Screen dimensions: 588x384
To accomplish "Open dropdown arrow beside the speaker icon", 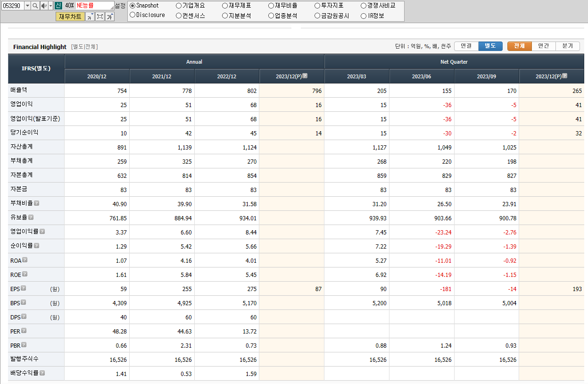I will click(50, 6).
